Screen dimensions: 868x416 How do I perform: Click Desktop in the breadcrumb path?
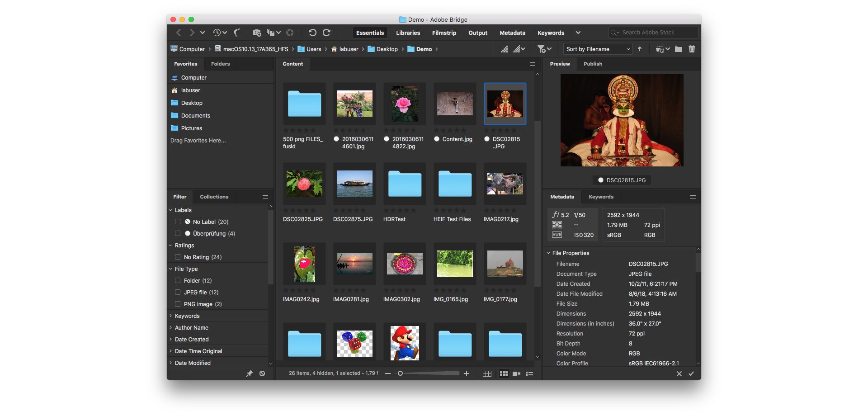387,49
